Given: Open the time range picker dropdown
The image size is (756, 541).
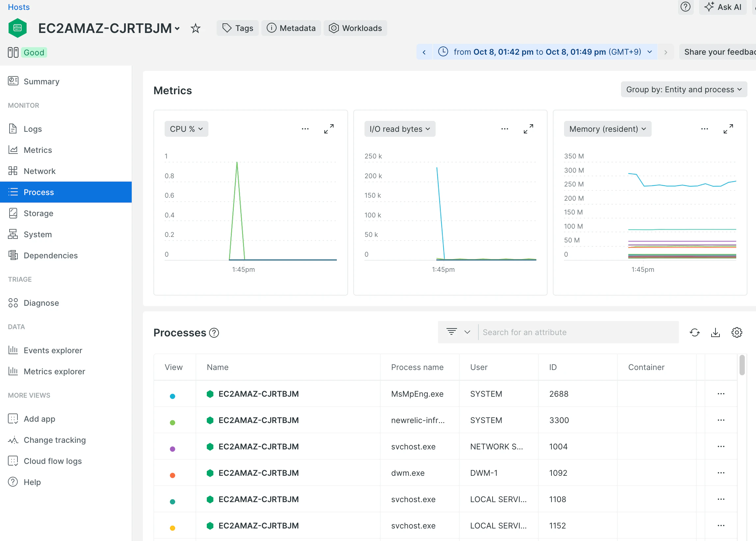Looking at the screenshot, I should [546, 52].
